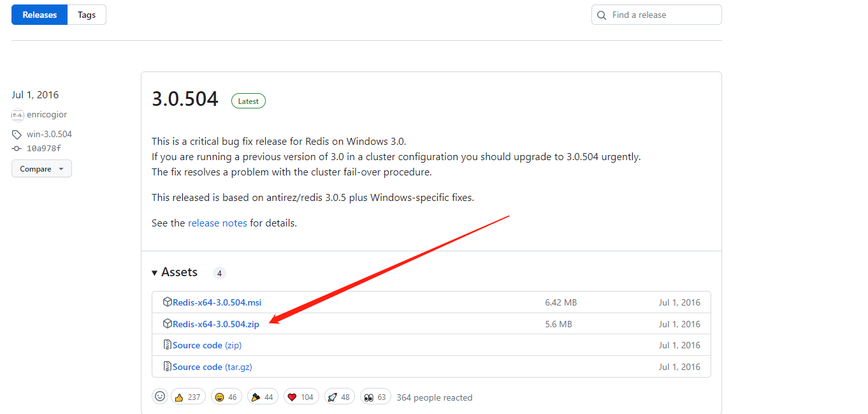Click the tag icon next to win-3.0.504
The width and height of the screenshot is (868, 414).
pyautogui.click(x=16, y=134)
